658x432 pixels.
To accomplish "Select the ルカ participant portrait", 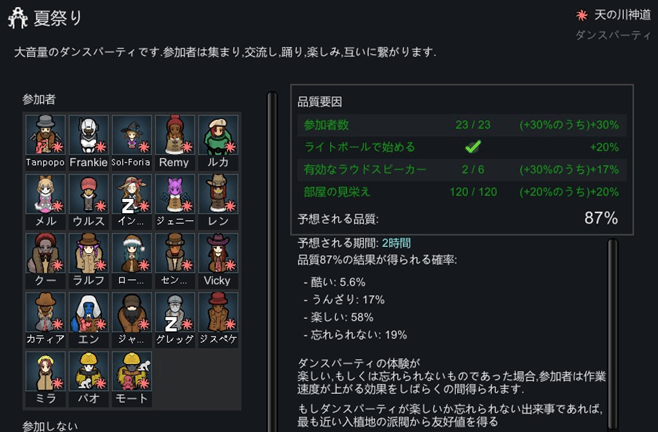I will pyautogui.click(x=218, y=135).
